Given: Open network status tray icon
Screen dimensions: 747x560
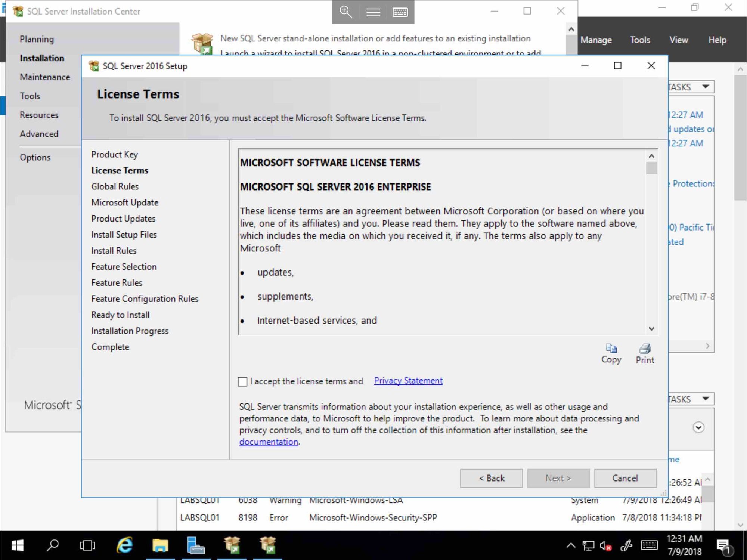Looking at the screenshot, I should 588,546.
